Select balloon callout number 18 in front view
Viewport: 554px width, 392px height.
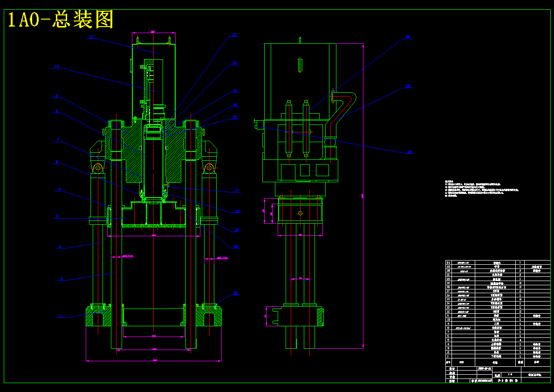pyautogui.click(x=237, y=211)
